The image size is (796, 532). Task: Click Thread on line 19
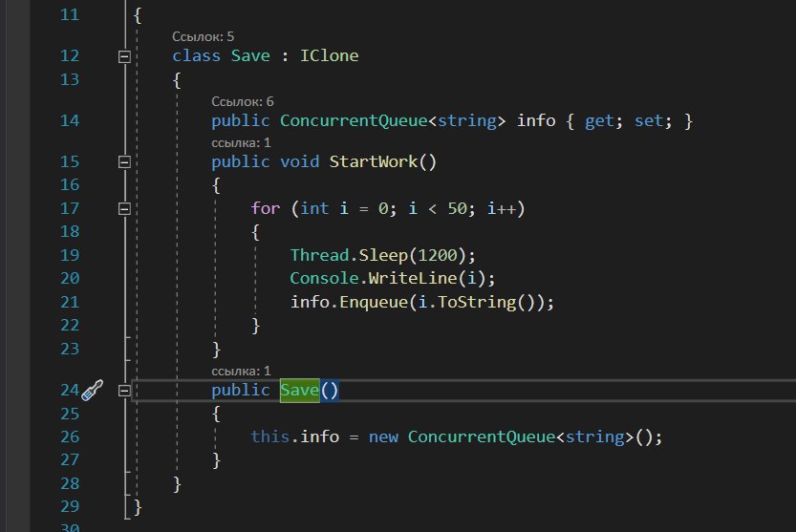point(319,255)
